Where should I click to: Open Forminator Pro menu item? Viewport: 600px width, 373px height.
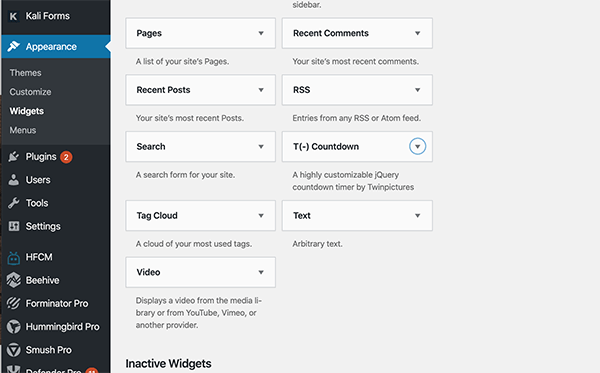tap(56, 303)
